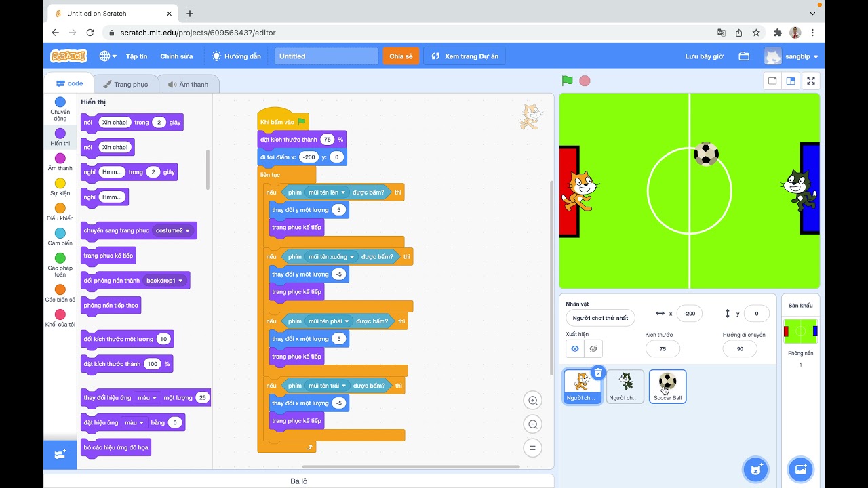This screenshot has width=868, height=488.
Task: Click the sprite x position field
Action: 689,314
